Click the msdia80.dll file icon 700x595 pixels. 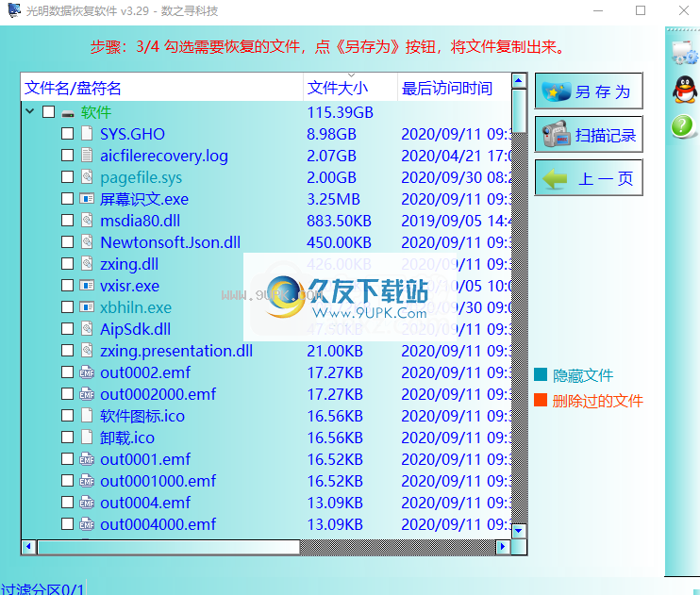(87, 220)
